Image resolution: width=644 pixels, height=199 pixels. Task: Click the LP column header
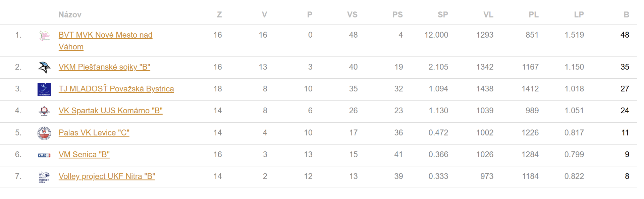(x=579, y=15)
